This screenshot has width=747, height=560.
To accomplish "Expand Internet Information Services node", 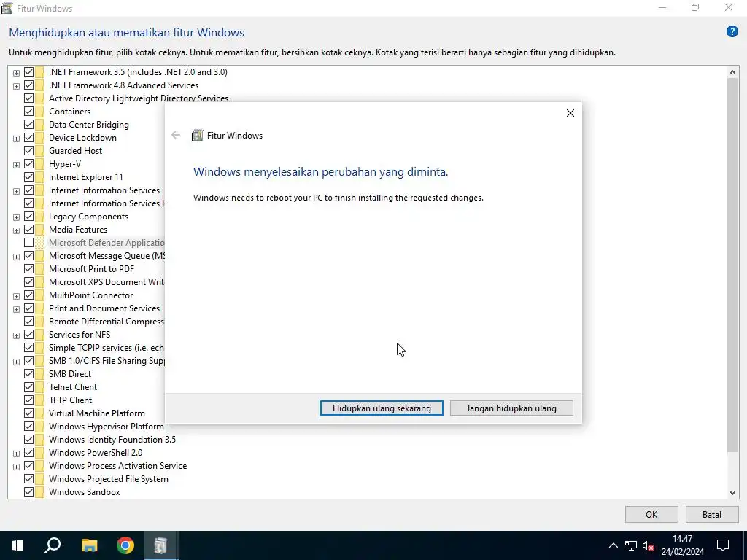I will [x=16, y=191].
